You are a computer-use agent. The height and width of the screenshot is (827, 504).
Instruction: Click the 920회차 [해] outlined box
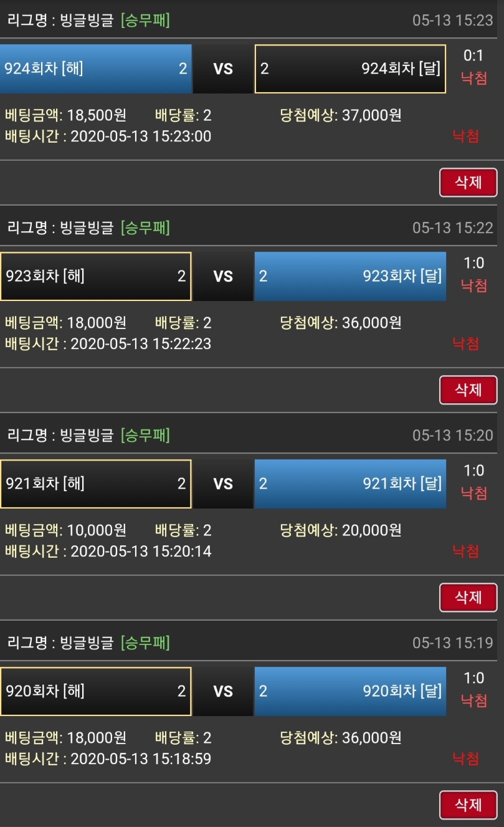96,691
